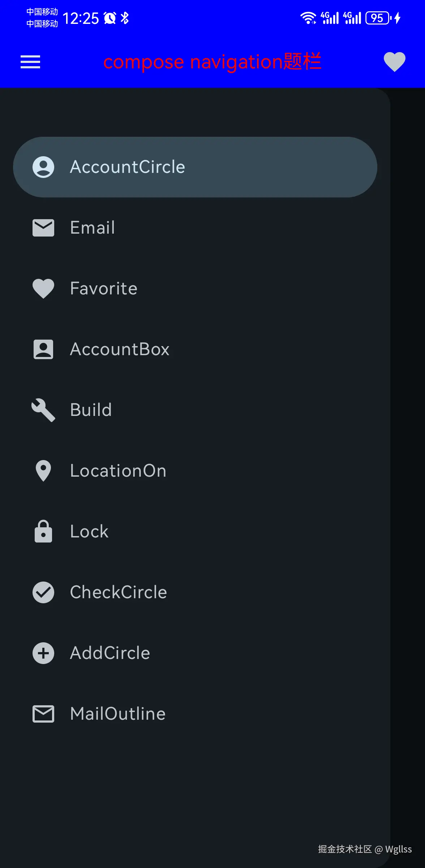
Task: Click the AddCircle plus icon
Action: point(43,653)
